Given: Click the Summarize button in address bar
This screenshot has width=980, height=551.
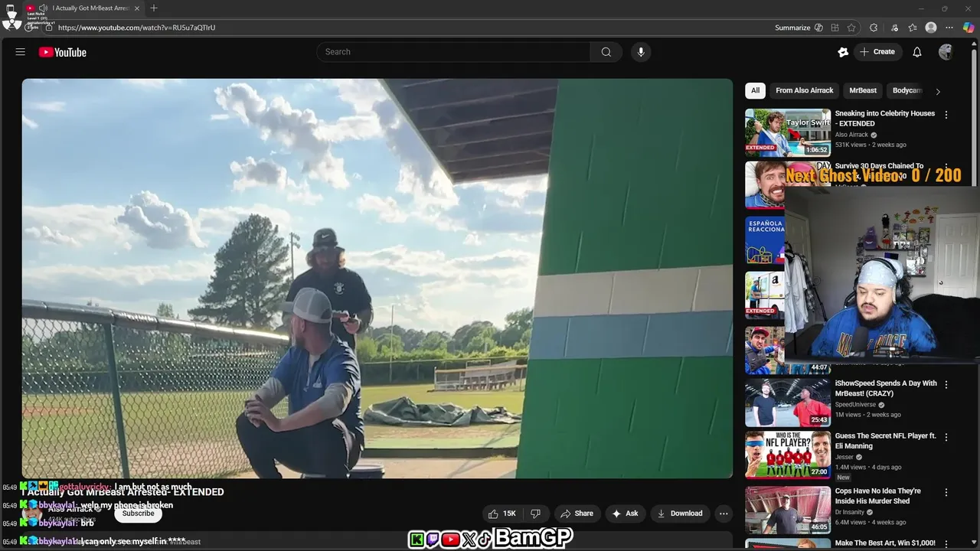Looking at the screenshot, I should (x=799, y=28).
